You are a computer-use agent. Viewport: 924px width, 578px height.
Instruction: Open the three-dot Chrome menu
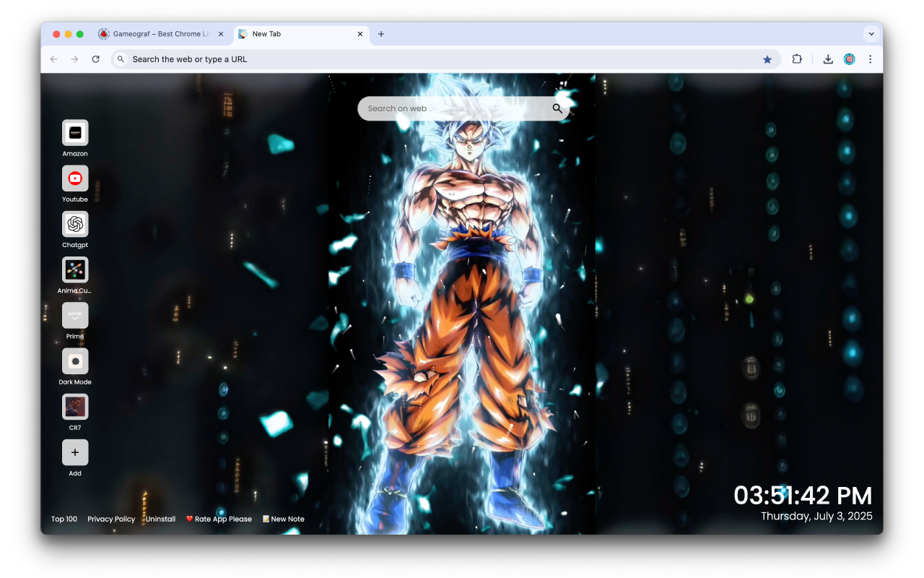(x=871, y=59)
